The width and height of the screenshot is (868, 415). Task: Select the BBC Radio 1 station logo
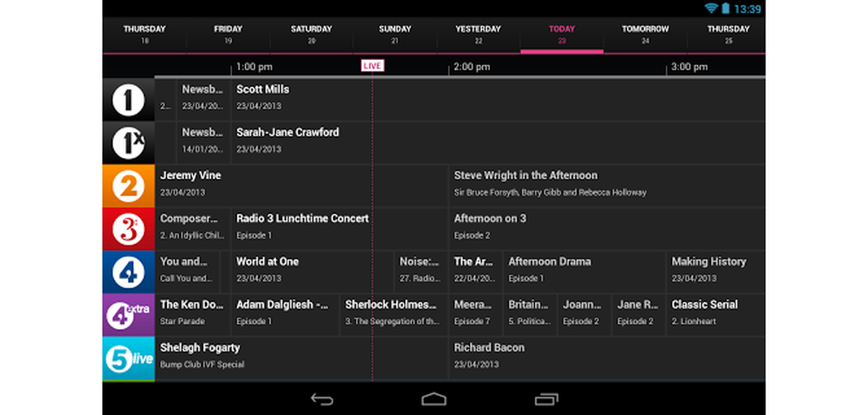[x=128, y=100]
